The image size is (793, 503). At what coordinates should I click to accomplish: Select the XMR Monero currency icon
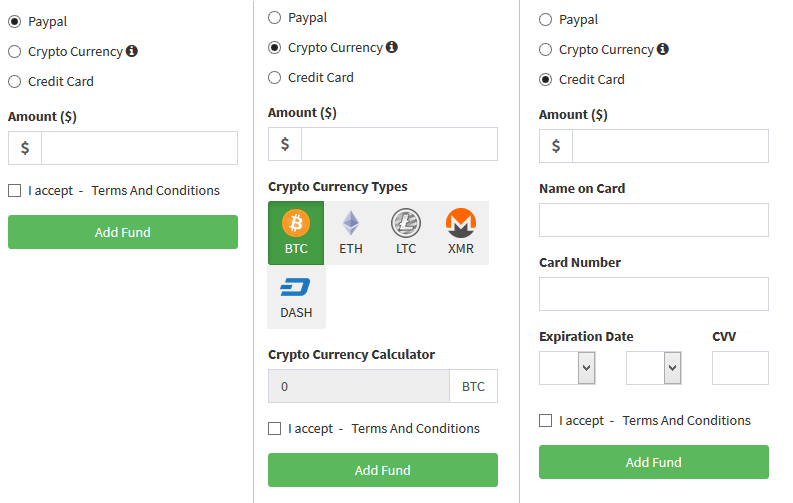461,233
